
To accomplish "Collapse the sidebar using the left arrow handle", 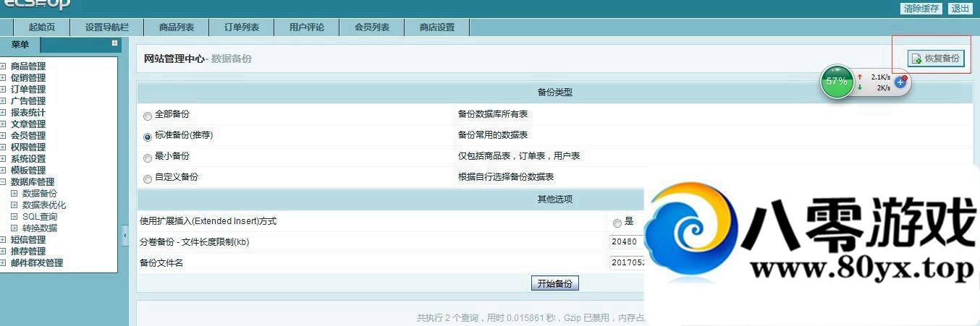I will coord(124,236).
